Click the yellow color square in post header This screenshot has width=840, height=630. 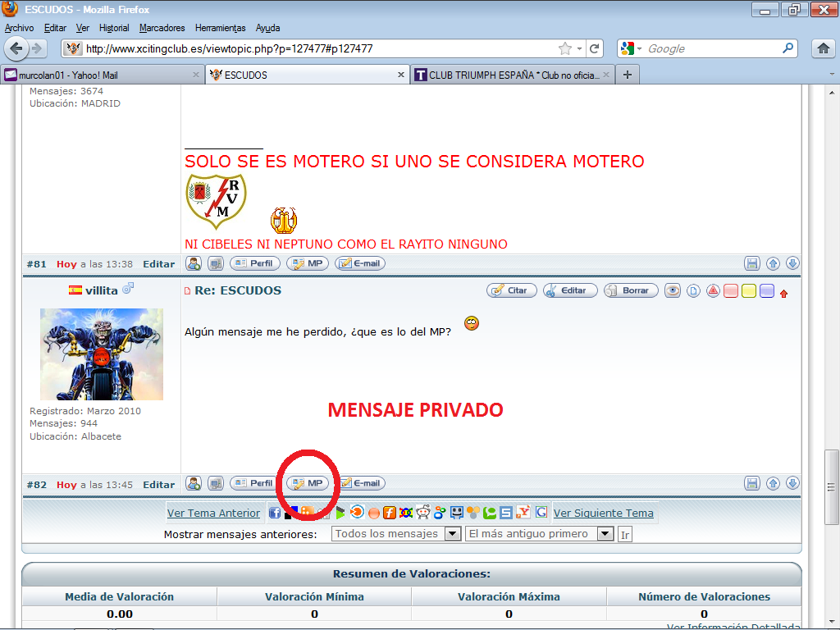[x=749, y=291]
